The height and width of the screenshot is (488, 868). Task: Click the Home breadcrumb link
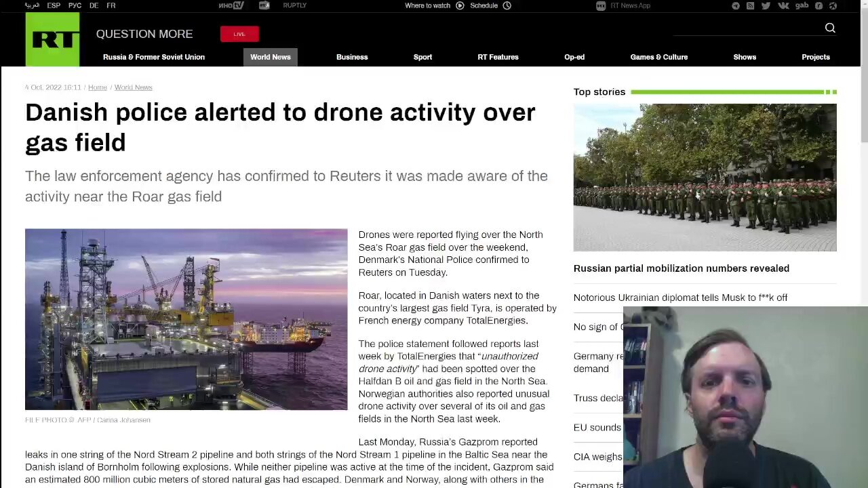pyautogui.click(x=98, y=87)
